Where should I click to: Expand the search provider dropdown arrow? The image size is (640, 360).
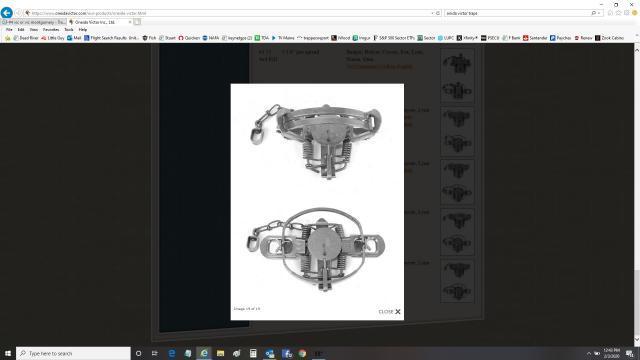click(599, 13)
